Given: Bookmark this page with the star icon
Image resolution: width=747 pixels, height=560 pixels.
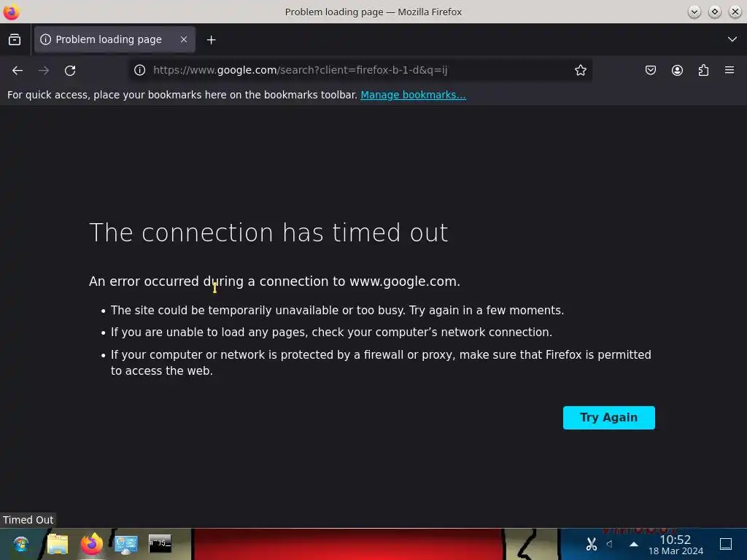Looking at the screenshot, I should (x=580, y=71).
